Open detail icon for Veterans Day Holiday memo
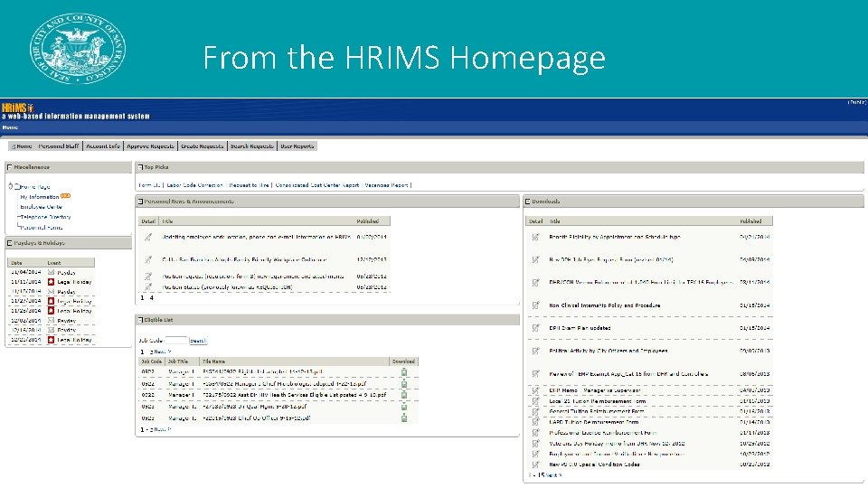This screenshot has height=488, width=868. [535, 443]
